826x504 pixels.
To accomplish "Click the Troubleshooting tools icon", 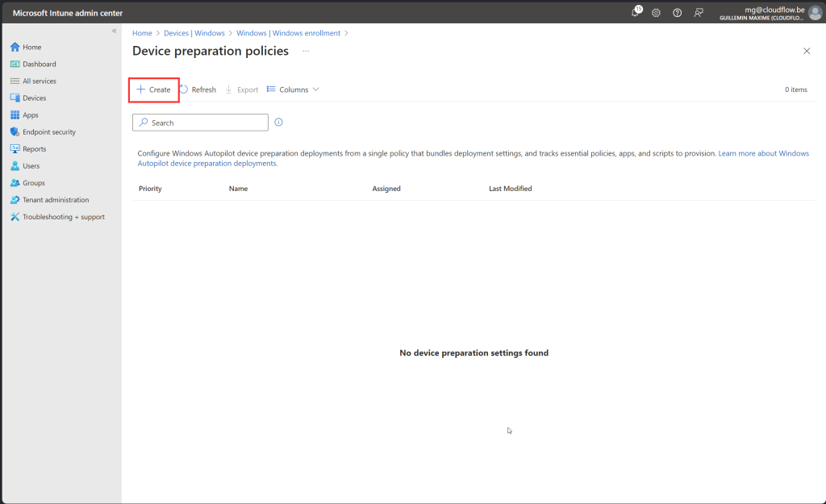I will pyautogui.click(x=15, y=216).
